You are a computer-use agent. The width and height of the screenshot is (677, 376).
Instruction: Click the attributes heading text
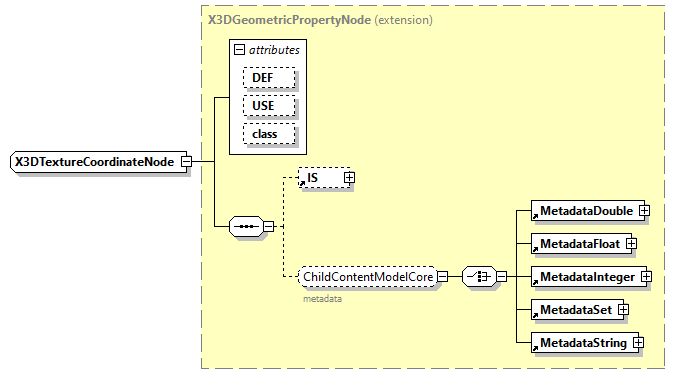coord(274,50)
